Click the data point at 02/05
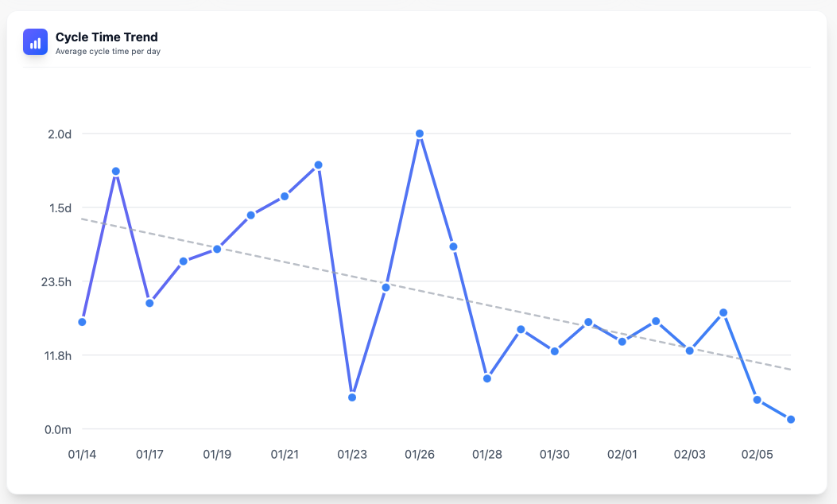This screenshot has width=837, height=504. pyautogui.click(x=757, y=399)
